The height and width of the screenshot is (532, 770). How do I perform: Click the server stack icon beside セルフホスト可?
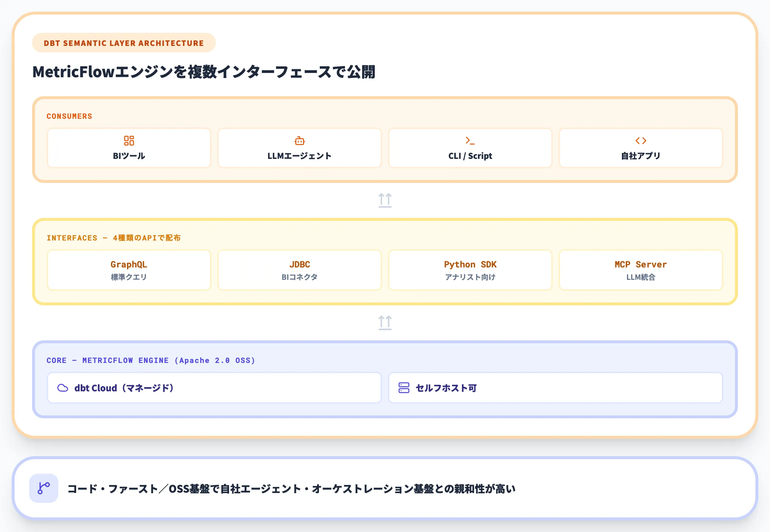pyautogui.click(x=404, y=387)
